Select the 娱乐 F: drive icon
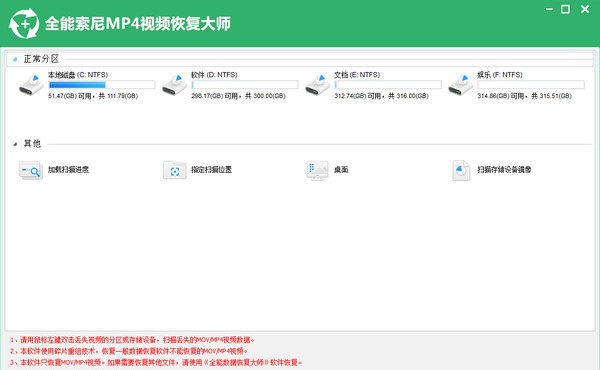This screenshot has height=370, width=600. [461, 85]
